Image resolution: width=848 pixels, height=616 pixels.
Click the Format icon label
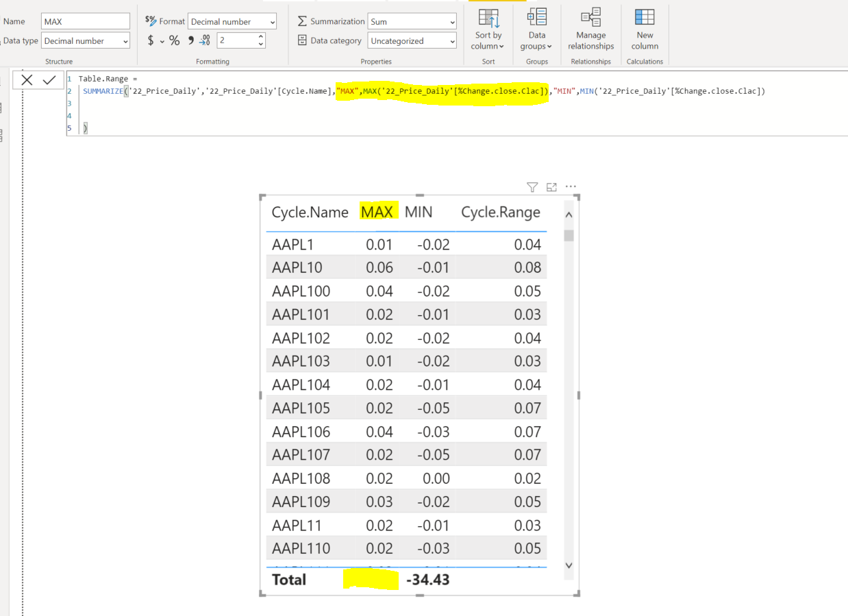151,21
